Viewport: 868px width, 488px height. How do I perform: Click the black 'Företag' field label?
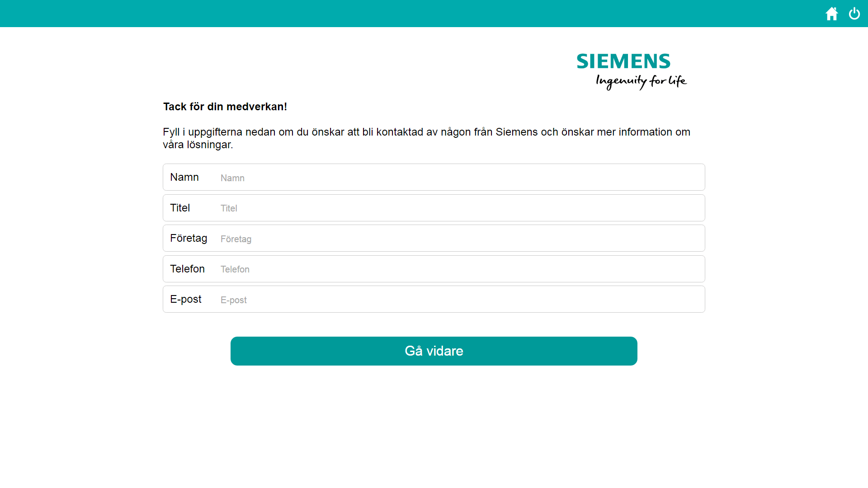coord(189,238)
